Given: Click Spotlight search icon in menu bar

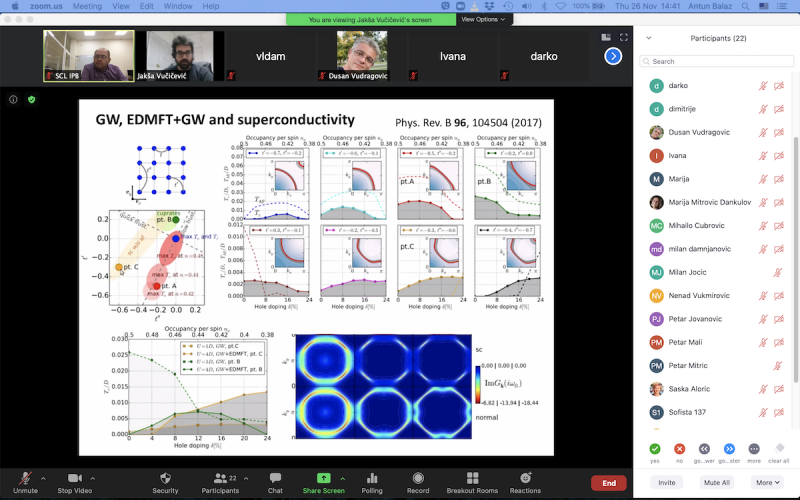Looking at the screenshot, I should coord(745,6).
